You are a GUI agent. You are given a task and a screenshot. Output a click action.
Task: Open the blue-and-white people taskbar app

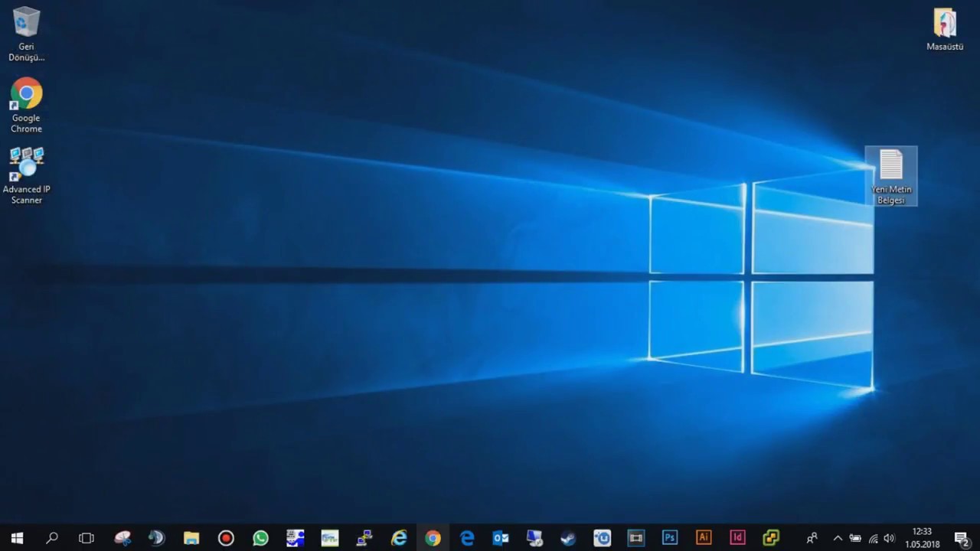(x=296, y=538)
